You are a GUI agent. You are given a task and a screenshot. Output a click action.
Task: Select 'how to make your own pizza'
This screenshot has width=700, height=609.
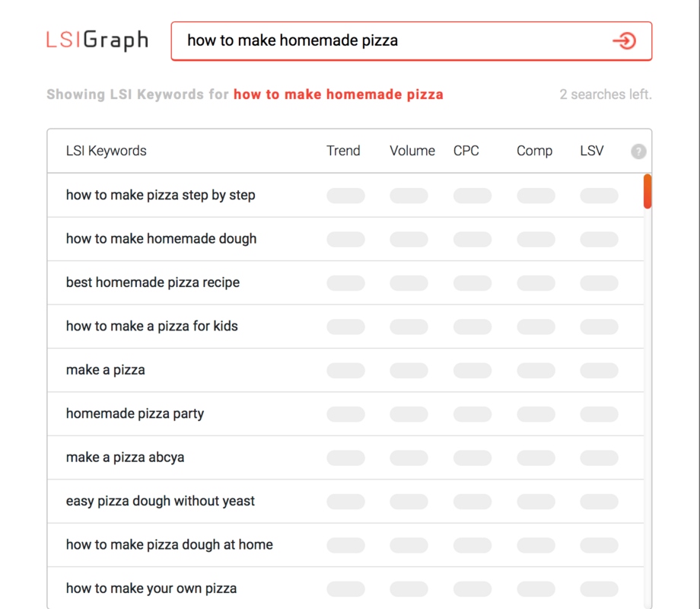click(x=151, y=588)
